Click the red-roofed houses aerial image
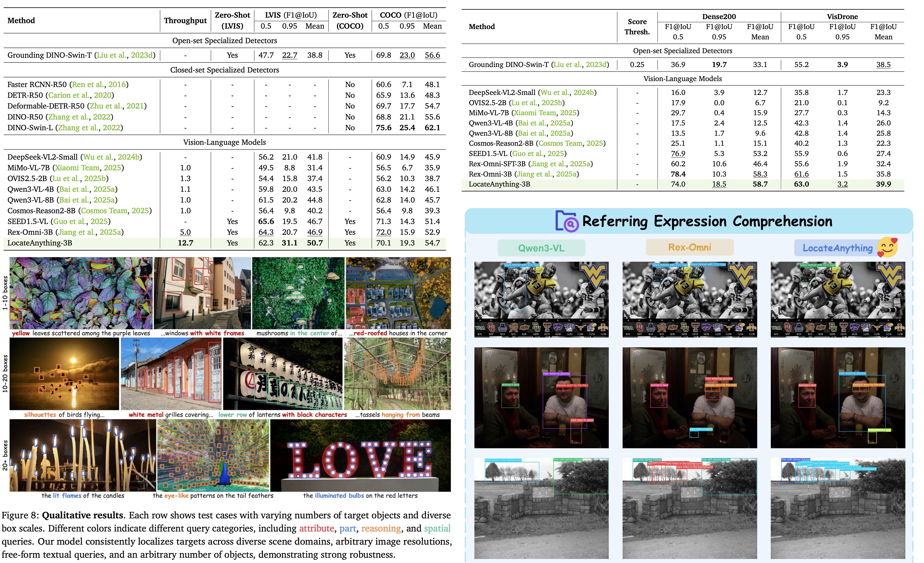Viewport: 924px width, 563px height. coord(398,293)
